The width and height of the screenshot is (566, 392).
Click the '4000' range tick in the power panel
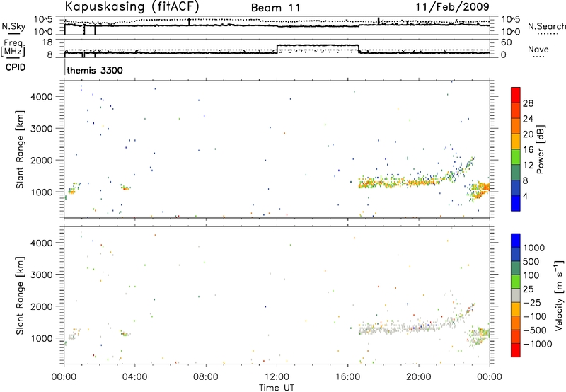pyautogui.click(x=42, y=97)
